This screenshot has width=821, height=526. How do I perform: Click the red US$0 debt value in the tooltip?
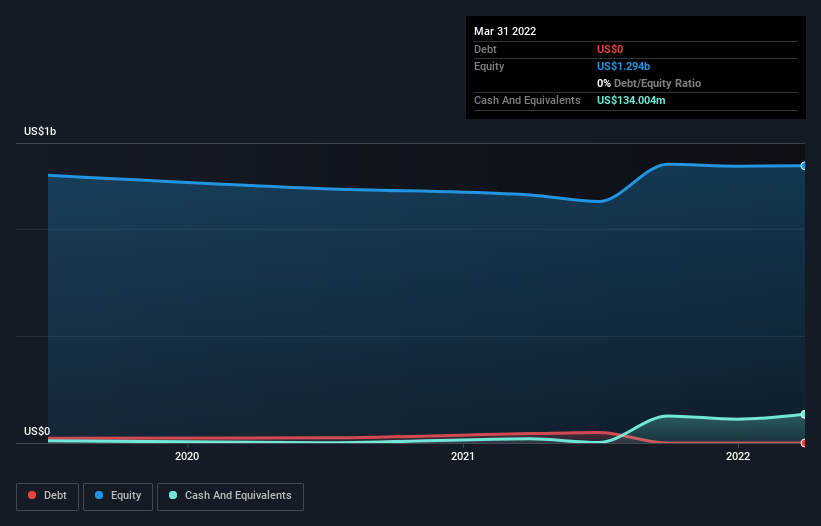coord(610,49)
